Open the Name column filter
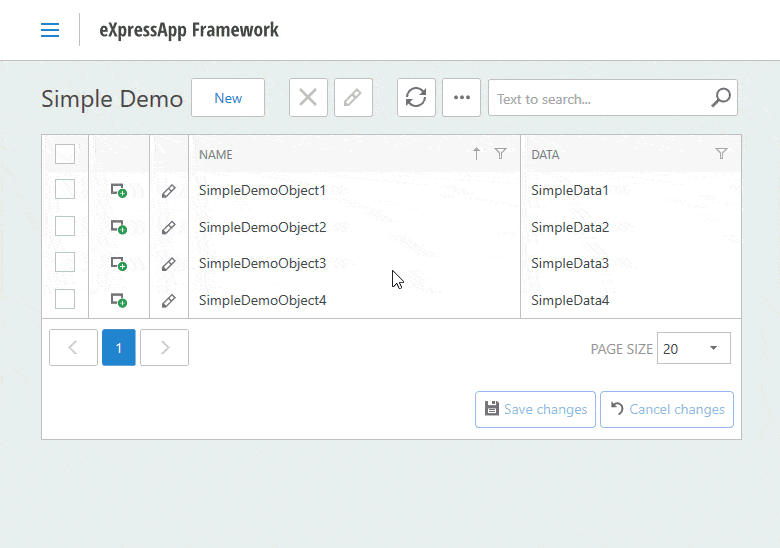The image size is (780, 548). (x=501, y=154)
